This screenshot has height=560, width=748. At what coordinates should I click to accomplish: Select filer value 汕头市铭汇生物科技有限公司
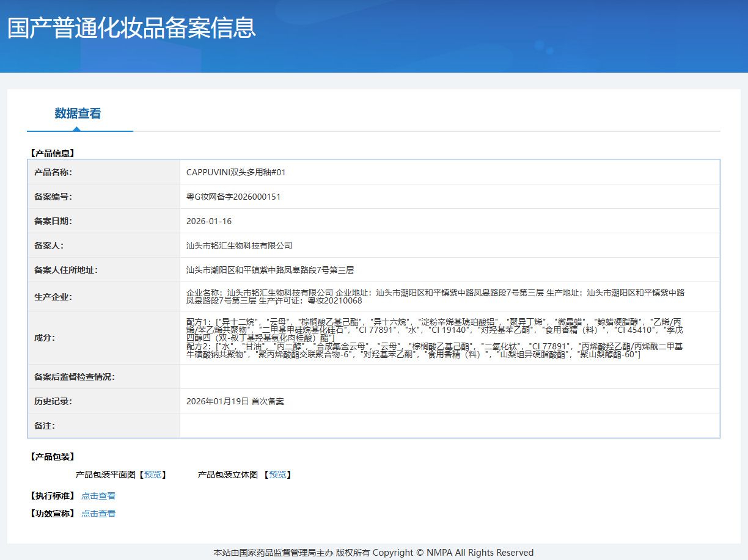coord(239,245)
